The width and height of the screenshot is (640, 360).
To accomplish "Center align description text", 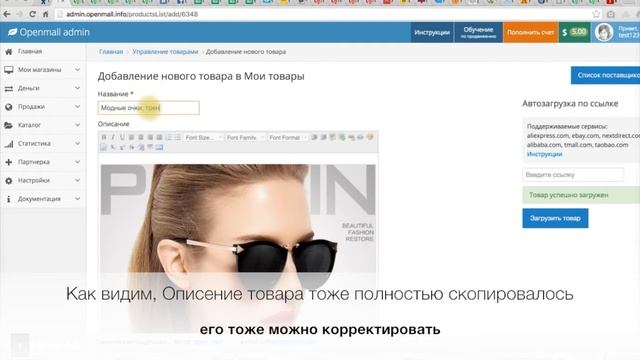I will (141, 138).
